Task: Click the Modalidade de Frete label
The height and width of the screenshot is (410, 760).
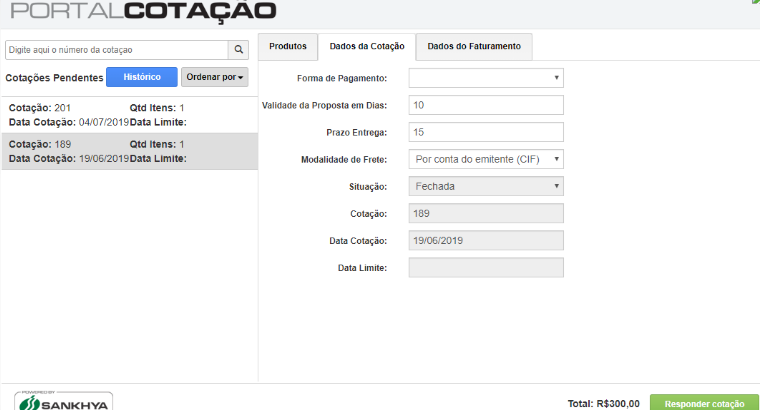Action: [344, 160]
